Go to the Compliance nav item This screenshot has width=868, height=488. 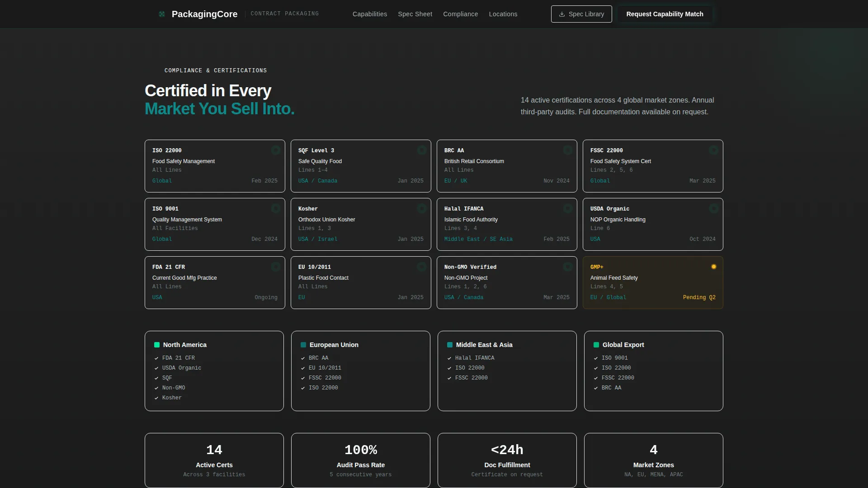[460, 14]
